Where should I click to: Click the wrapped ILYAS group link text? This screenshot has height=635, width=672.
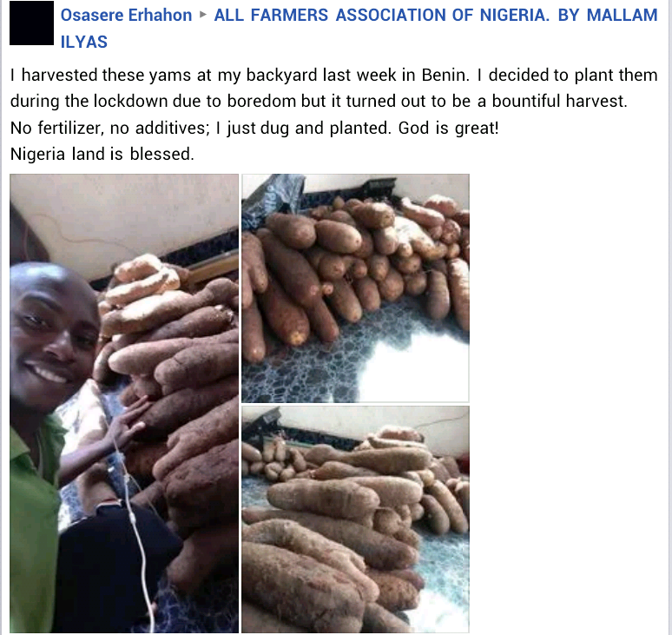click(x=84, y=42)
